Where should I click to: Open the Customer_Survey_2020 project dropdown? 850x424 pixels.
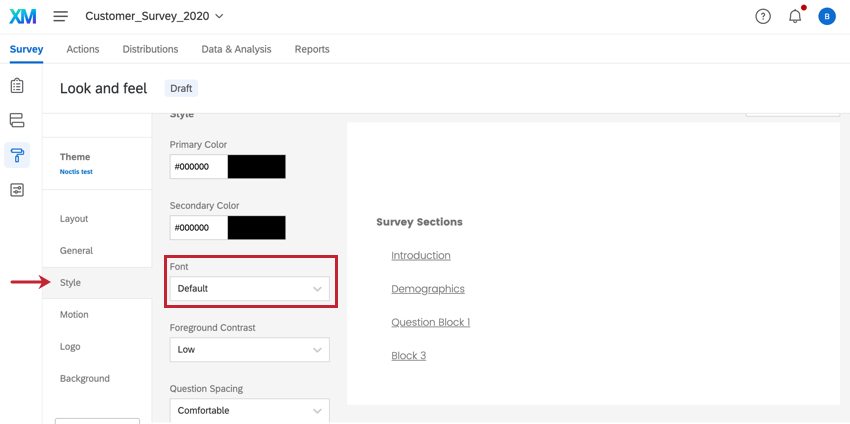pos(154,16)
